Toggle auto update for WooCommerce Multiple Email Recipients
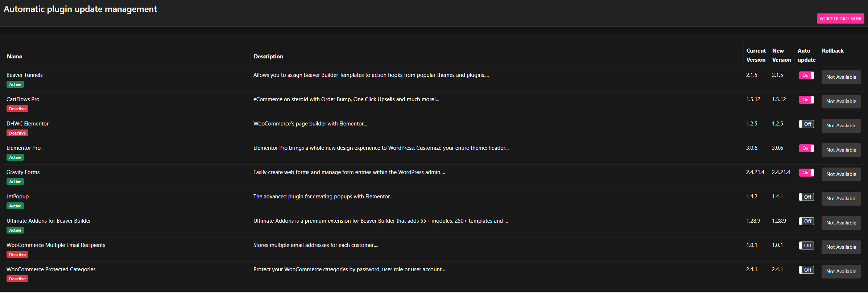The height and width of the screenshot is (293, 868). (806, 245)
